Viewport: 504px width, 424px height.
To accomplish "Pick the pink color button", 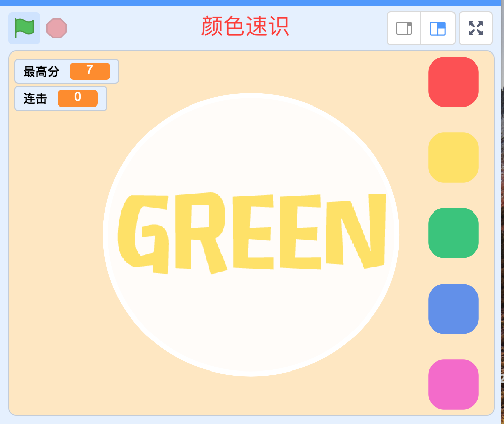I will pos(453,385).
